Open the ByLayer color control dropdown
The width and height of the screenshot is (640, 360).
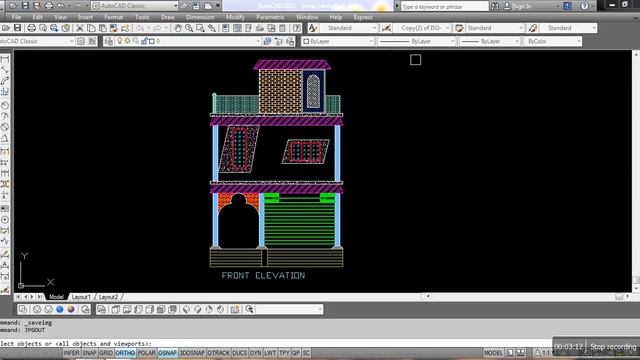click(338, 41)
